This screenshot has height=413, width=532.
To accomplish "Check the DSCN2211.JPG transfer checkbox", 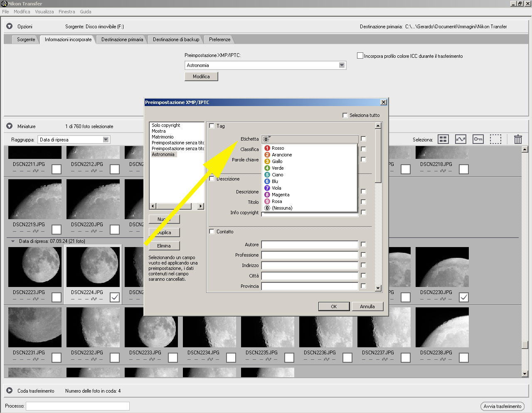I will pos(57,169).
